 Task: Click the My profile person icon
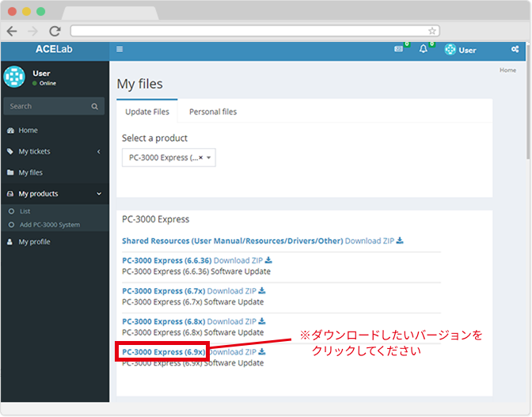tap(9, 241)
